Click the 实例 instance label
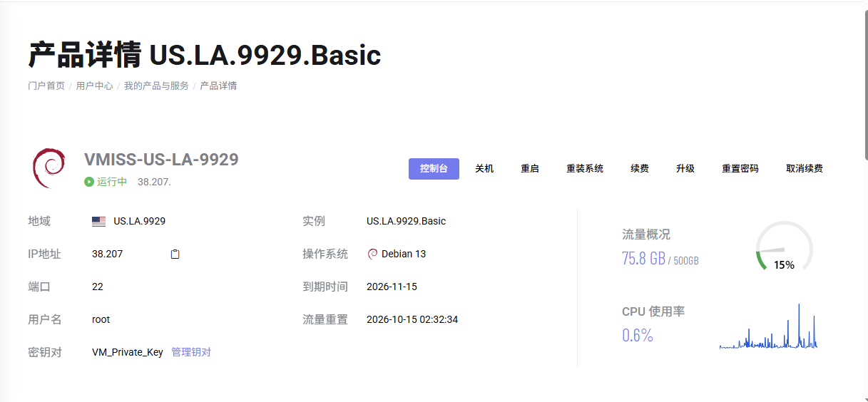The width and height of the screenshot is (868, 402). 314,221
